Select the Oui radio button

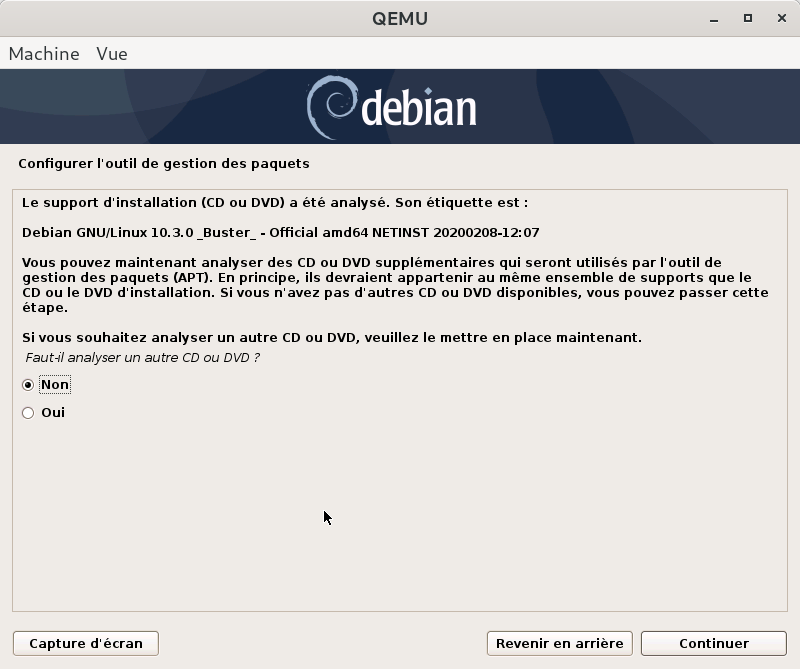click(x=28, y=413)
